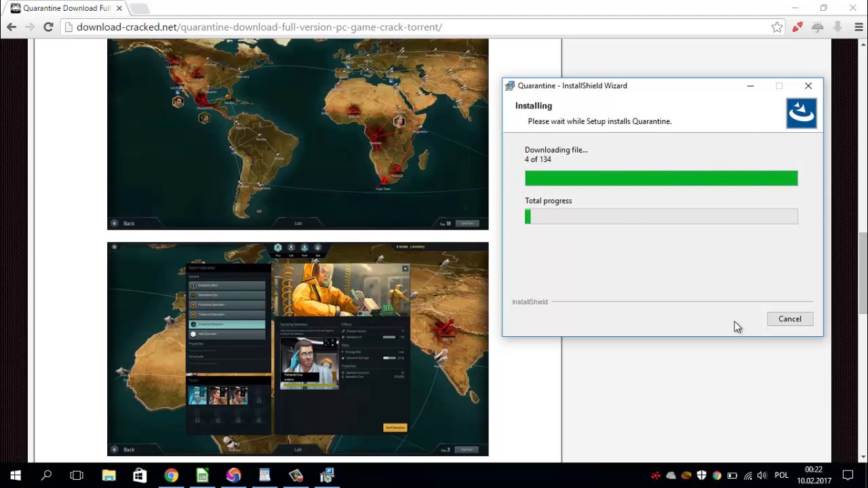The width and height of the screenshot is (868, 488).
Task: Open Windows taskbar search
Action: click(46, 475)
